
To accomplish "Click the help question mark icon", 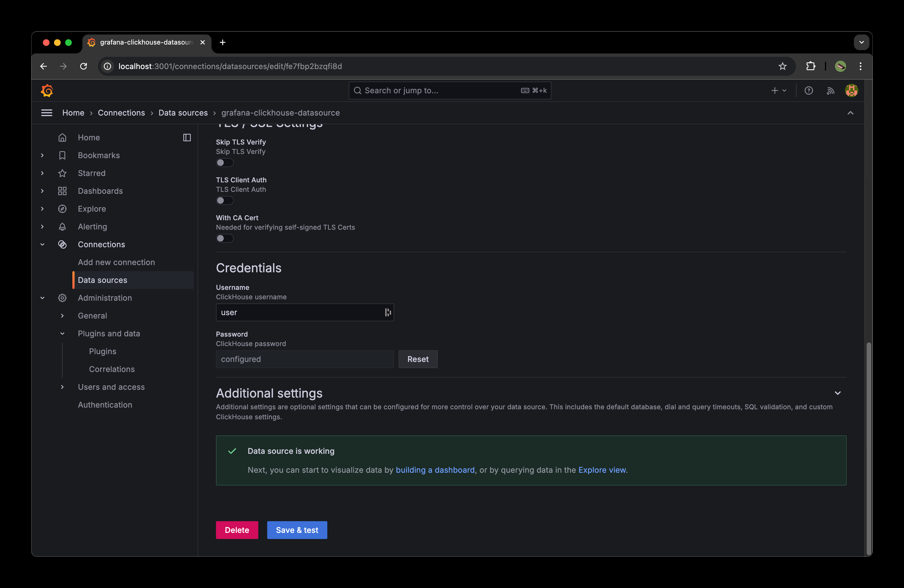I will tap(809, 90).
